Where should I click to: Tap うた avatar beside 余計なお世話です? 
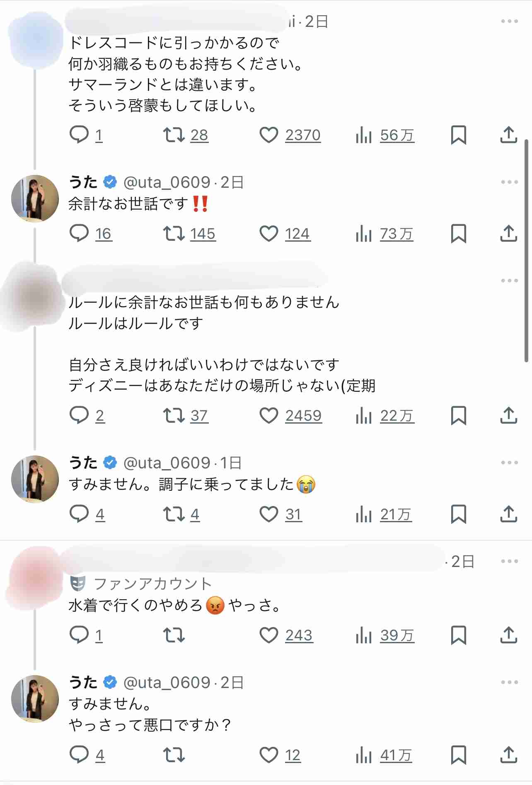coord(35,199)
